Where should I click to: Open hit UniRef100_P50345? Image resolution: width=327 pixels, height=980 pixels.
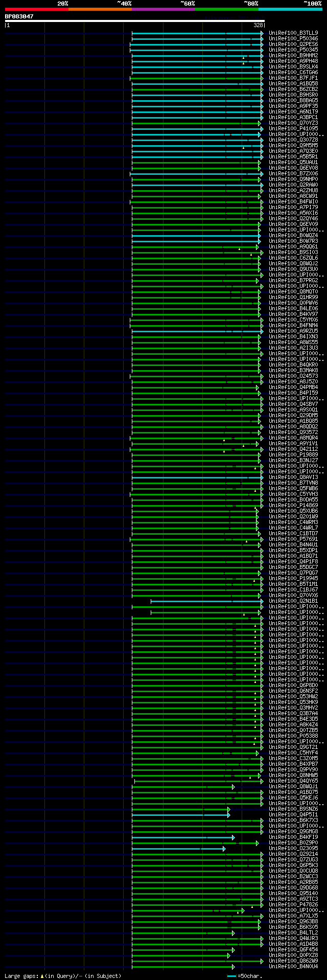point(293,50)
